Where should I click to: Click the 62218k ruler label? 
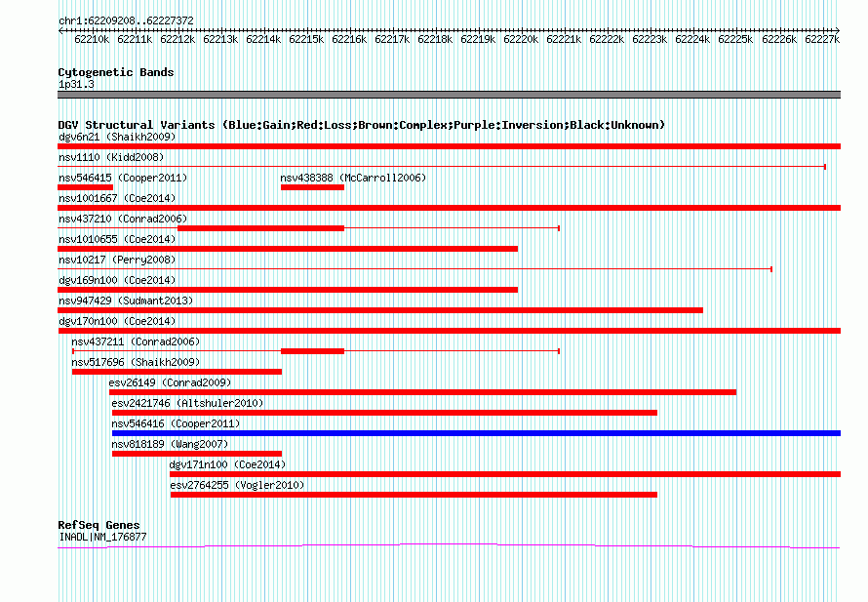[435, 40]
